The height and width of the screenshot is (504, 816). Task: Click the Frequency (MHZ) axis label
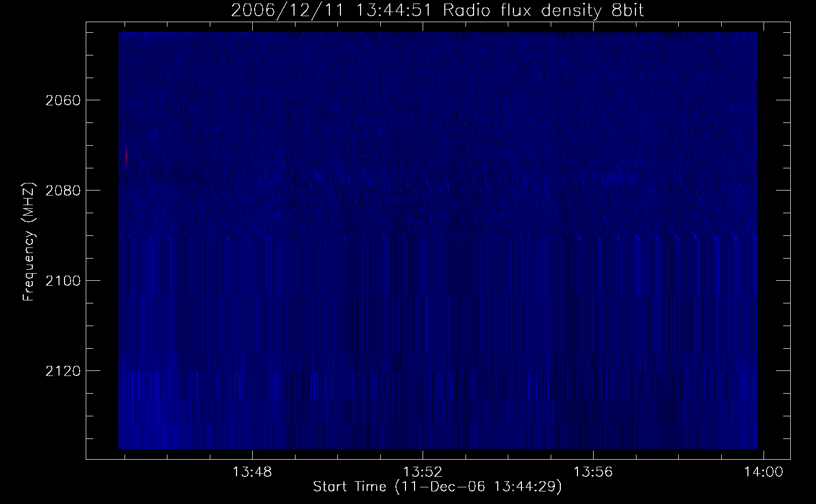click(29, 242)
